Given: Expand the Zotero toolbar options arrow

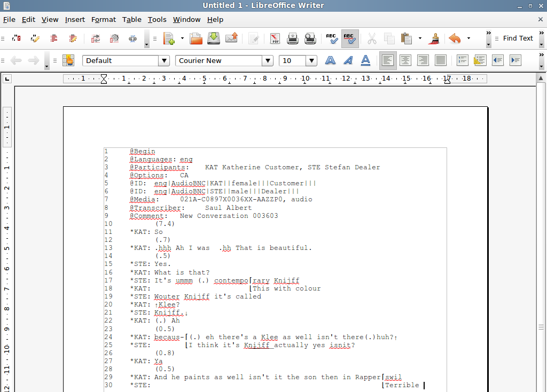Looking at the screenshot, I should [146, 38].
